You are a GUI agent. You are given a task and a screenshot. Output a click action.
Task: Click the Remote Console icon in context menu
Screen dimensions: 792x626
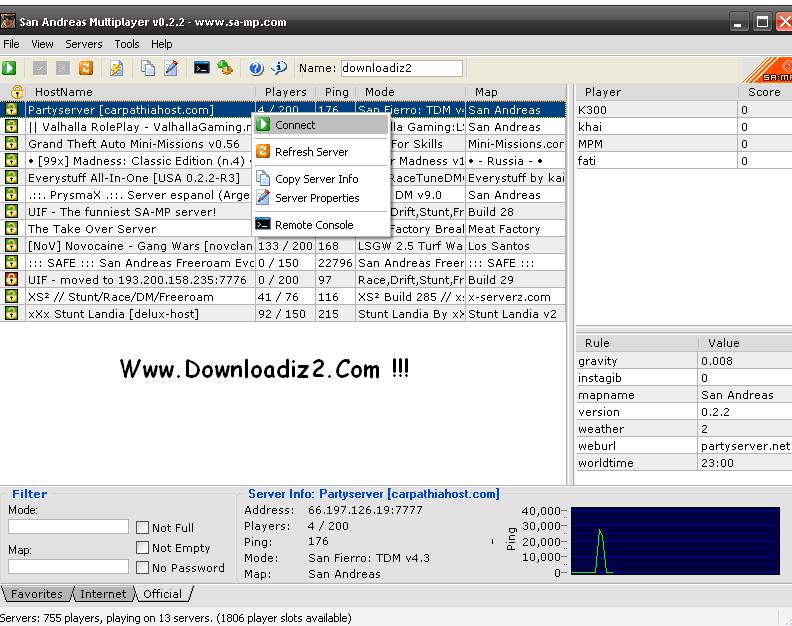(263, 224)
